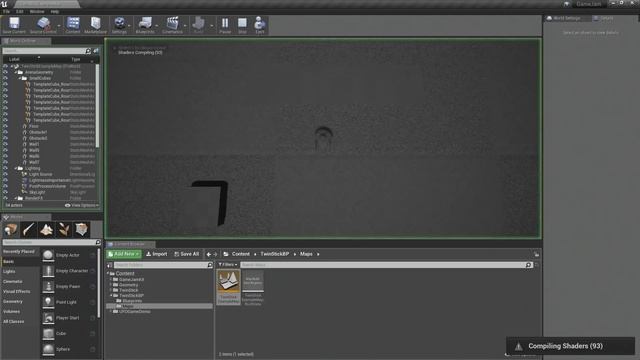640x360 pixels.
Task: Open the Filters dropdown in Content Browser
Action: point(227,265)
